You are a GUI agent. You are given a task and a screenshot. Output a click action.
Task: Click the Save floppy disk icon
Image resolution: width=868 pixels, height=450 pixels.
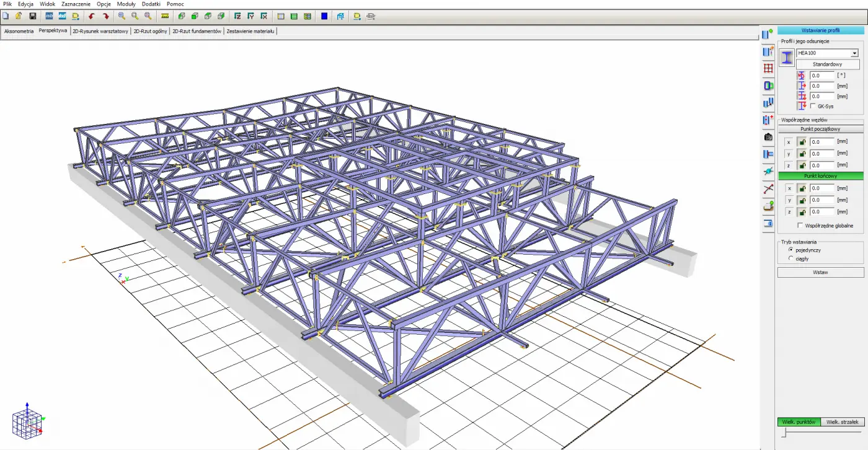tap(33, 16)
